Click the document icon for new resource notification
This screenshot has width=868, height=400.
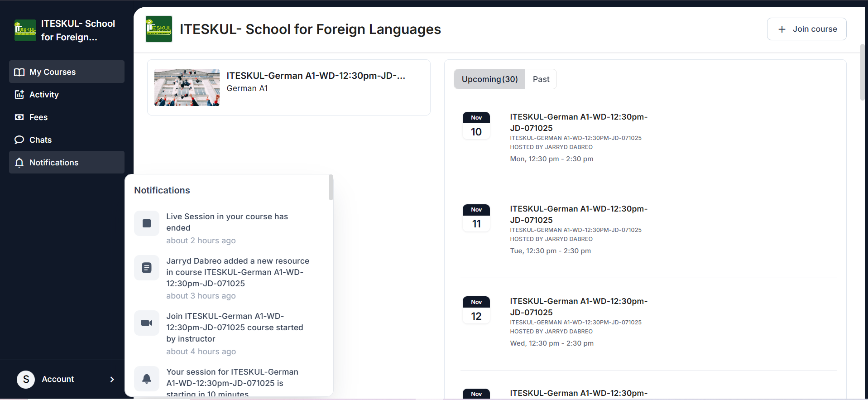pyautogui.click(x=147, y=268)
